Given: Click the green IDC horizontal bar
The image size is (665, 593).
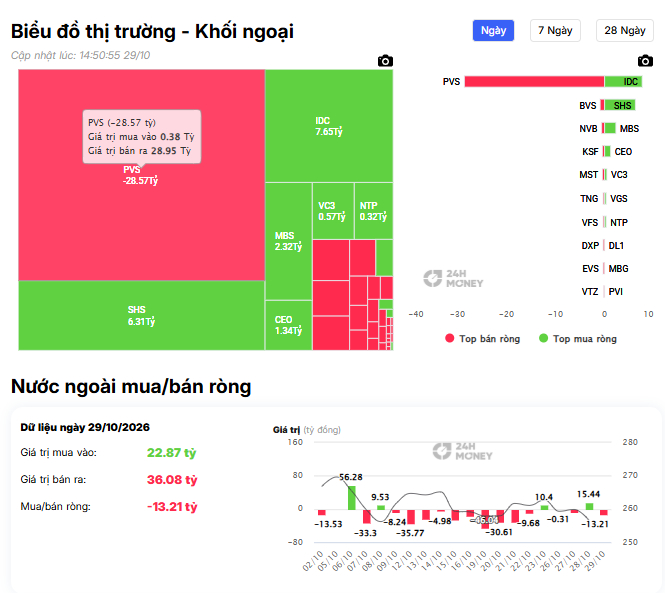Looking at the screenshot, I should pos(623,81).
